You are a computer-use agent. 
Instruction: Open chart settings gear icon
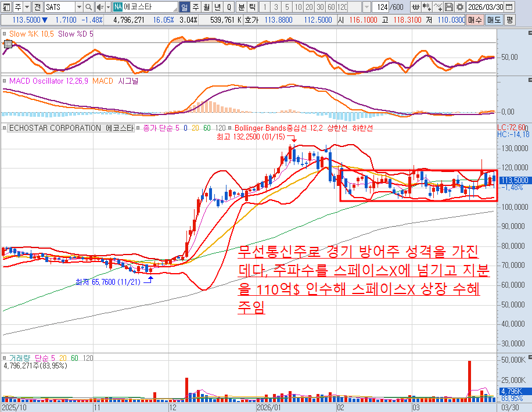coord(459,7)
